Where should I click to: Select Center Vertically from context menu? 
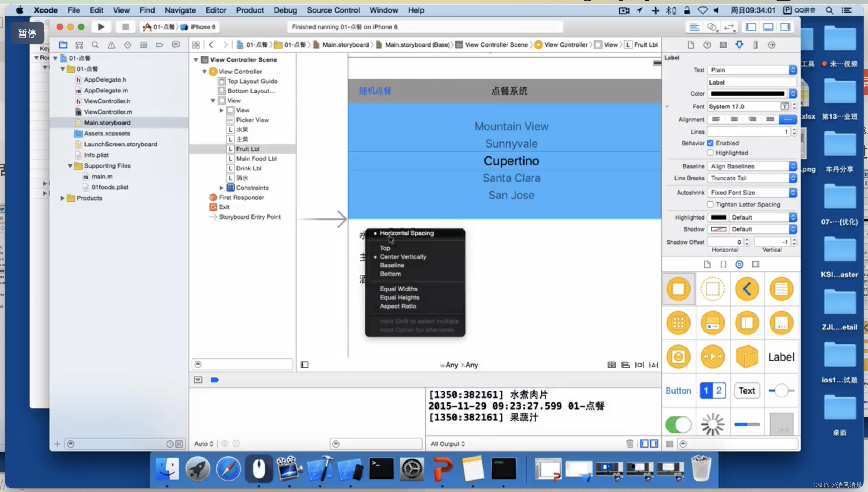[x=403, y=256]
